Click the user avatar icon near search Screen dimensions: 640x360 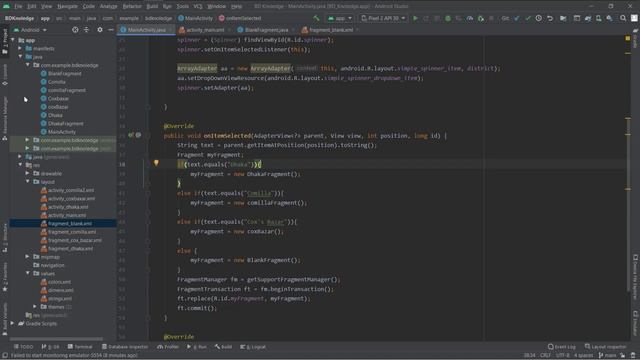[634, 18]
